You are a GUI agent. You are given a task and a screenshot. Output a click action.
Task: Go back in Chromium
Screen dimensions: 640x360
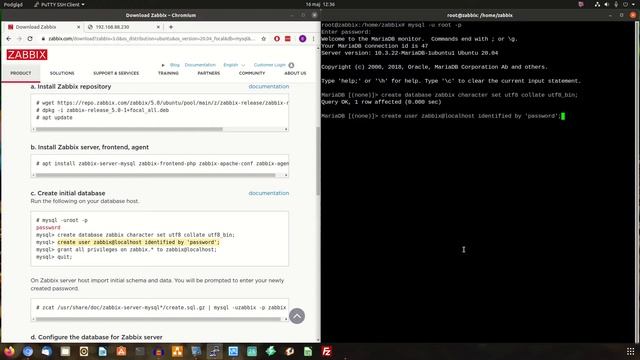(9, 38)
